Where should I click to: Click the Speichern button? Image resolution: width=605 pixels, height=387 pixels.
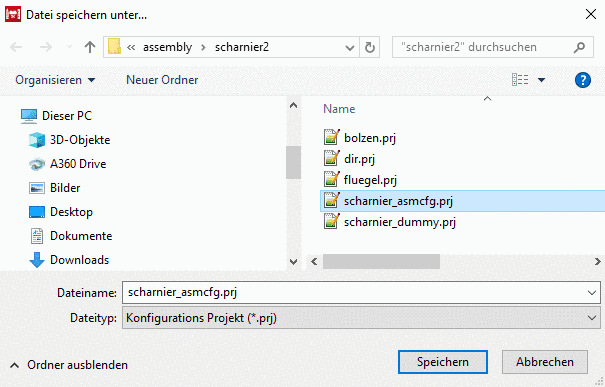443,362
